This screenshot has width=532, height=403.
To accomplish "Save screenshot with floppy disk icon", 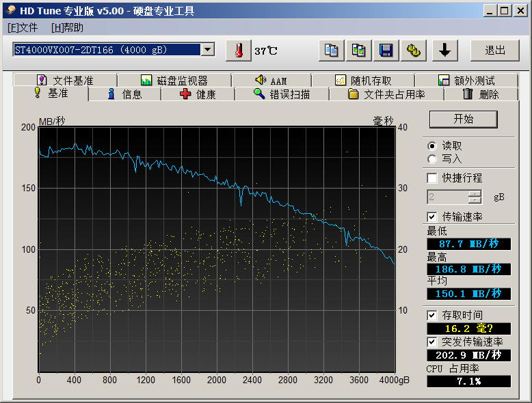I will pos(386,51).
